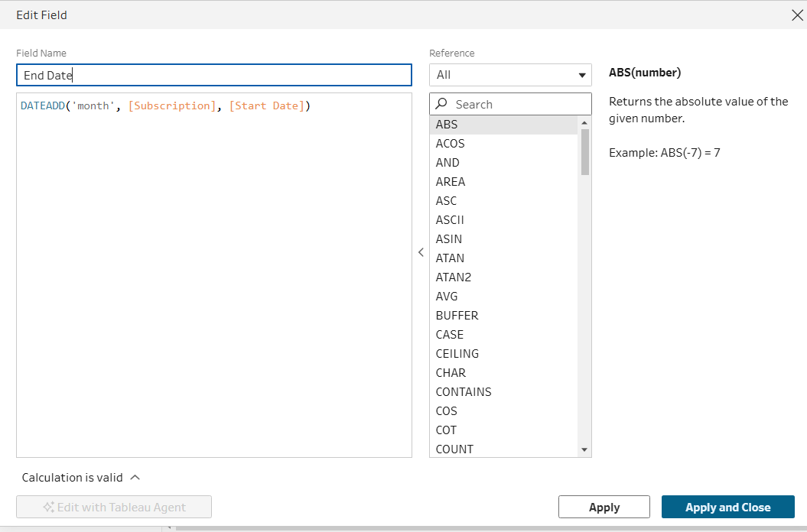Select AREA in the function list
807x532 pixels.
pos(503,182)
